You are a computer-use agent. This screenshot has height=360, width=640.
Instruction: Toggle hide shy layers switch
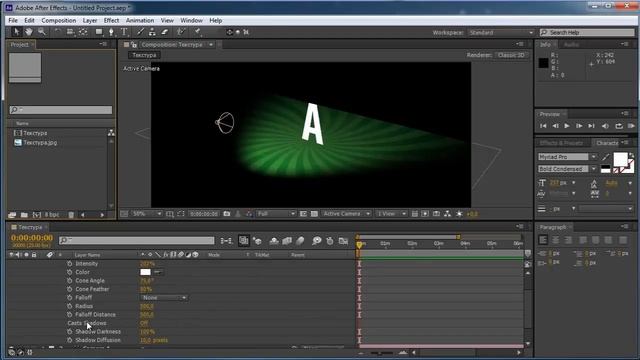coord(274,241)
